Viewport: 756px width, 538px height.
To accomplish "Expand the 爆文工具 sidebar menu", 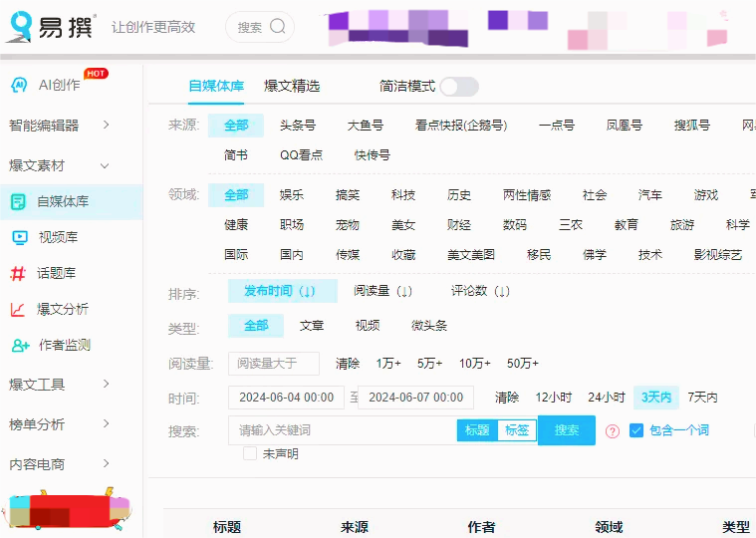I will 106,385.
